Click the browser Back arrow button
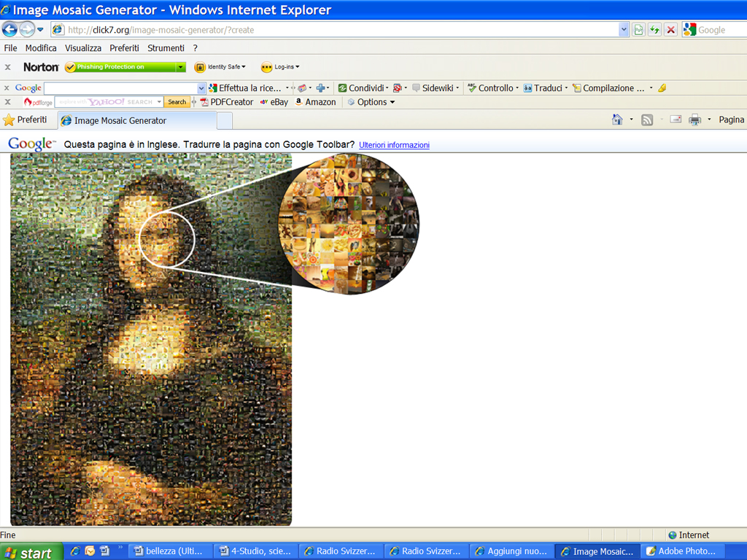Screen dimensions: 747x560 tap(10, 30)
